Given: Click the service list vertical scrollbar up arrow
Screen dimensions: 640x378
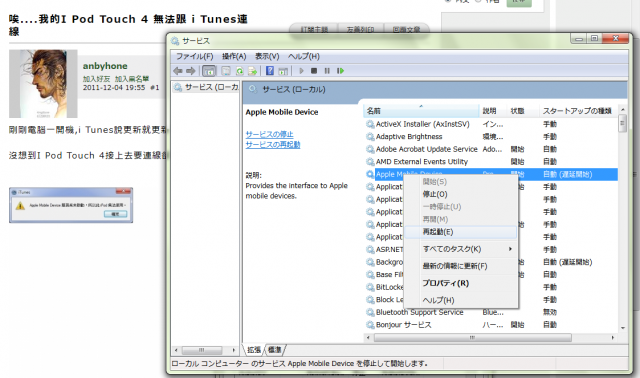Looking at the screenshot, I should (622, 110).
